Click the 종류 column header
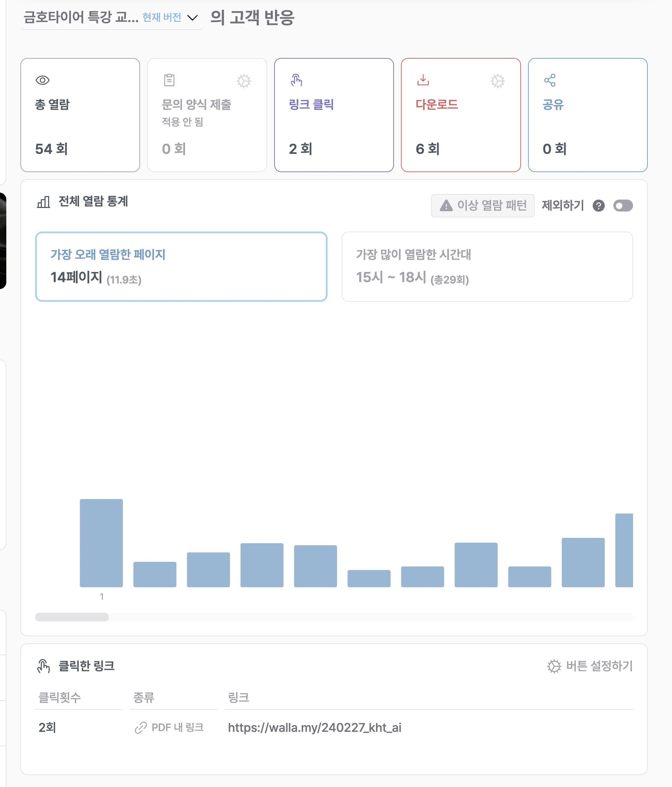 point(144,697)
